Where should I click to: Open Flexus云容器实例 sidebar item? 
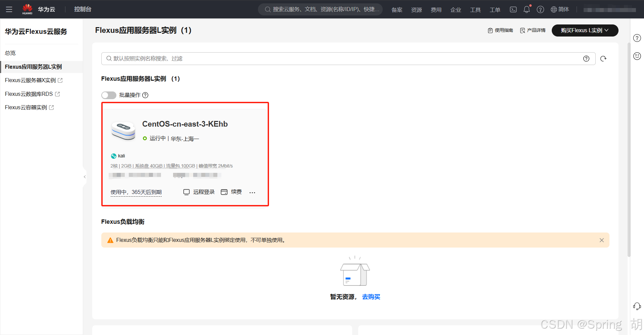26,108
